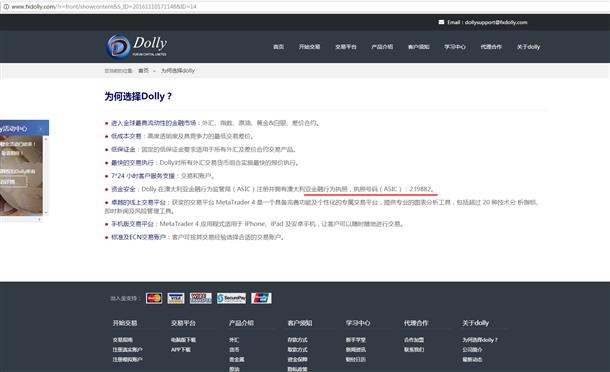
Task: Open footer link 电脑版下载
Action: pos(183,340)
